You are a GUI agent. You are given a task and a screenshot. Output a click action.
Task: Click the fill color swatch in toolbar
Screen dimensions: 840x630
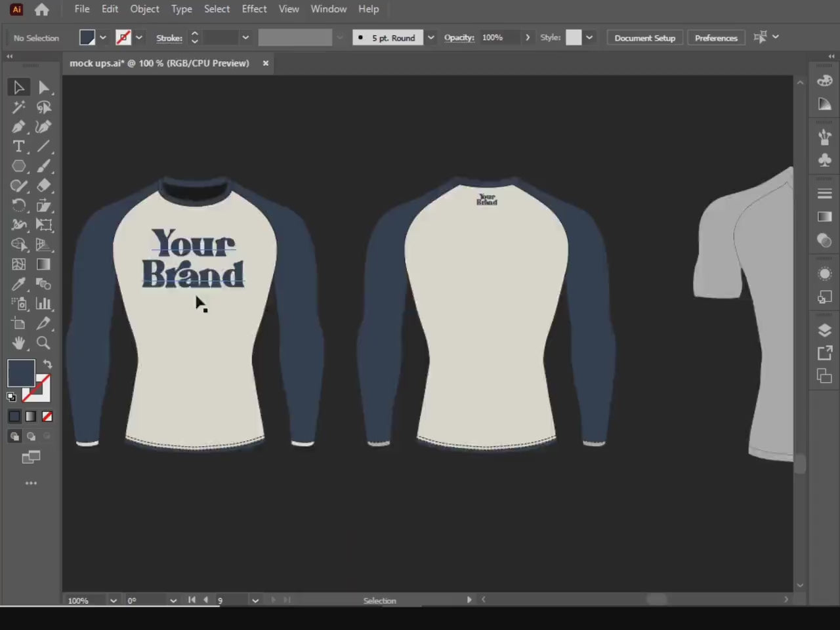click(20, 373)
